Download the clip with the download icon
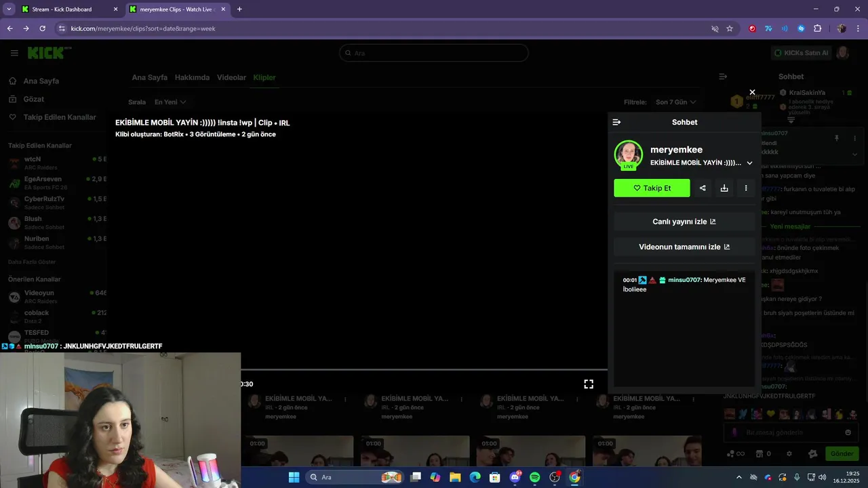 (724, 188)
